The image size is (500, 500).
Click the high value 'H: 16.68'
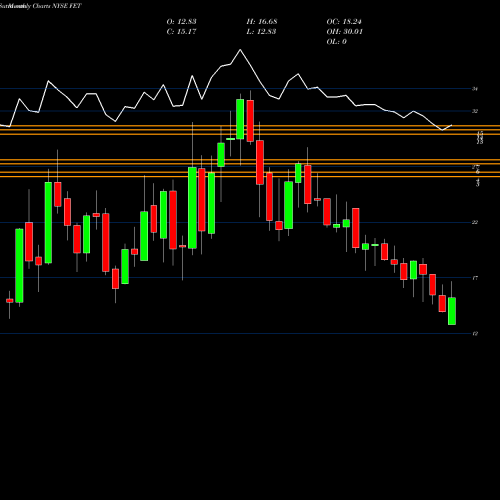[262, 22]
